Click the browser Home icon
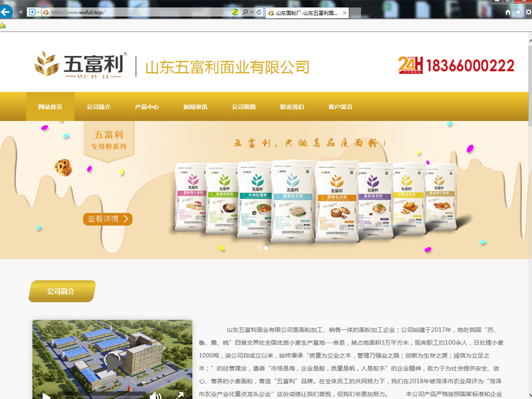The height and width of the screenshot is (399, 532). pyautogui.click(x=508, y=12)
